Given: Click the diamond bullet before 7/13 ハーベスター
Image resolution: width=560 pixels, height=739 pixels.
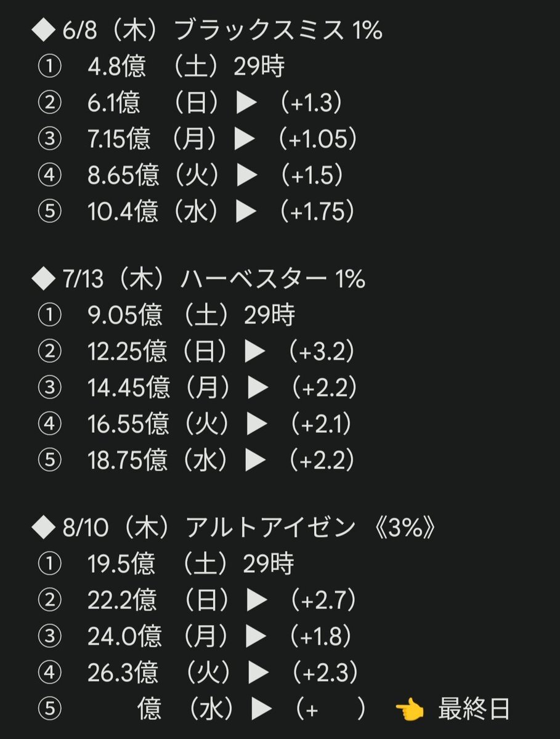Looking at the screenshot, I should click(x=43, y=280).
